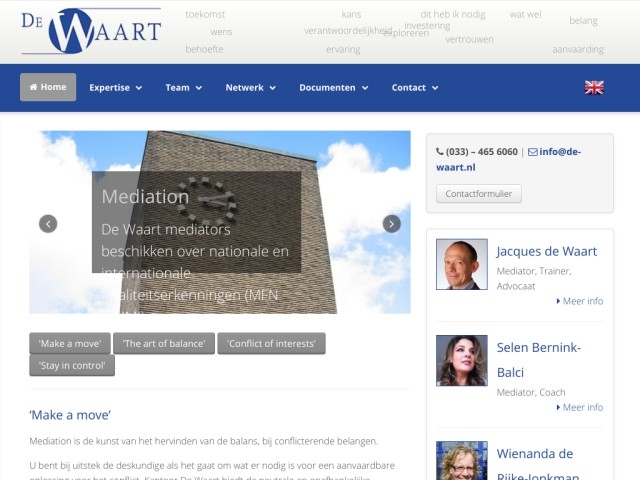This screenshot has width=640, height=480.
Task: Expand the Netwerk dropdown
Action: (x=250, y=88)
